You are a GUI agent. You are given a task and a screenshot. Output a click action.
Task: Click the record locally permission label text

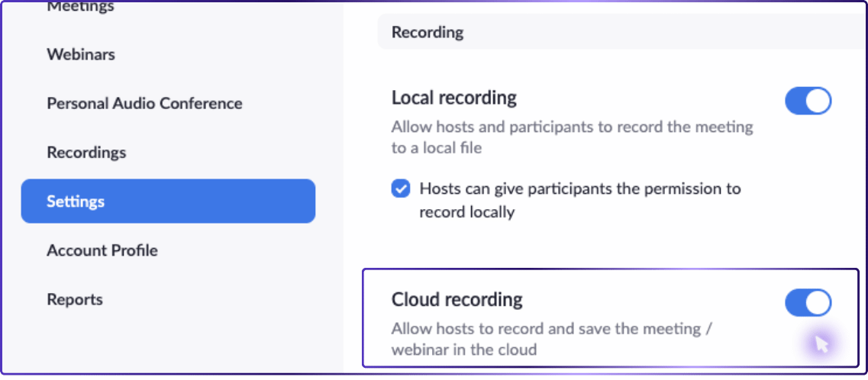(579, 200)
